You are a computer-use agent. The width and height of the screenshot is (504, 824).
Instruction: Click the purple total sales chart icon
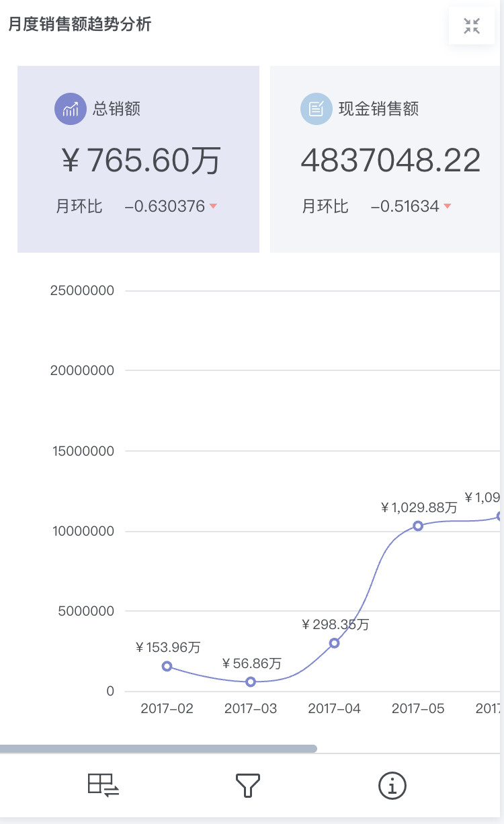(x=71, y=109)
